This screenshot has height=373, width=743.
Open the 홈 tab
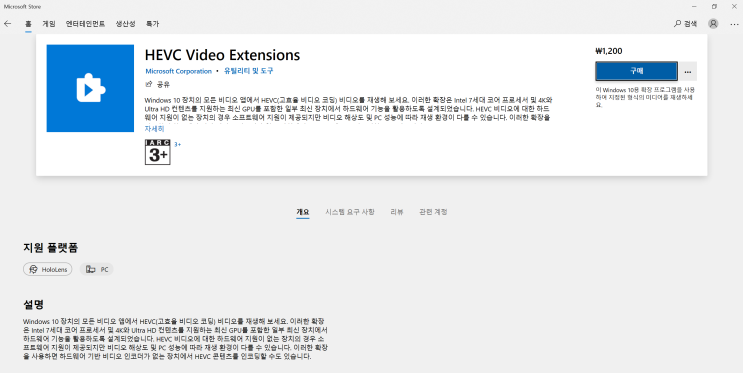pos(28,24)
